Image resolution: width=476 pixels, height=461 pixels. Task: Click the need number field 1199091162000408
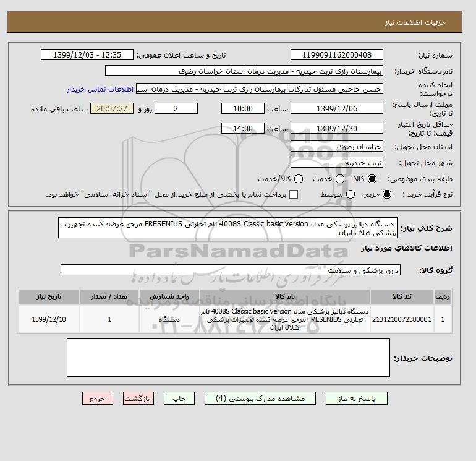tap(337, 54)
